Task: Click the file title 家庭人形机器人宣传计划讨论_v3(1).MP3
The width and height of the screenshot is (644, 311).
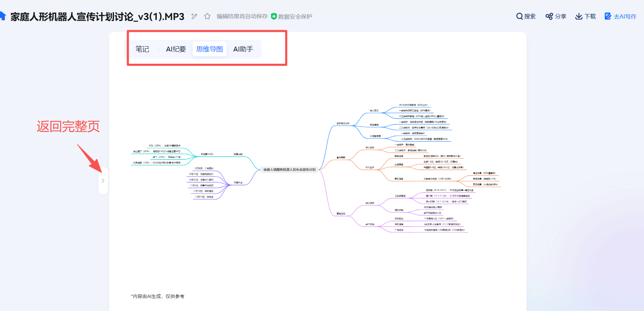Action: (x=97, y=16)
